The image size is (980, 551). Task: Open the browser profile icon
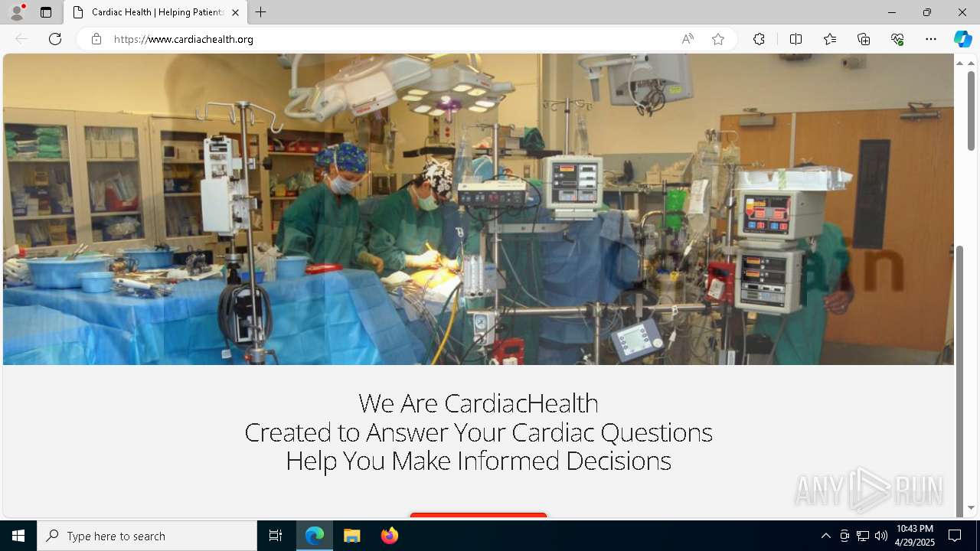[17, 12]
